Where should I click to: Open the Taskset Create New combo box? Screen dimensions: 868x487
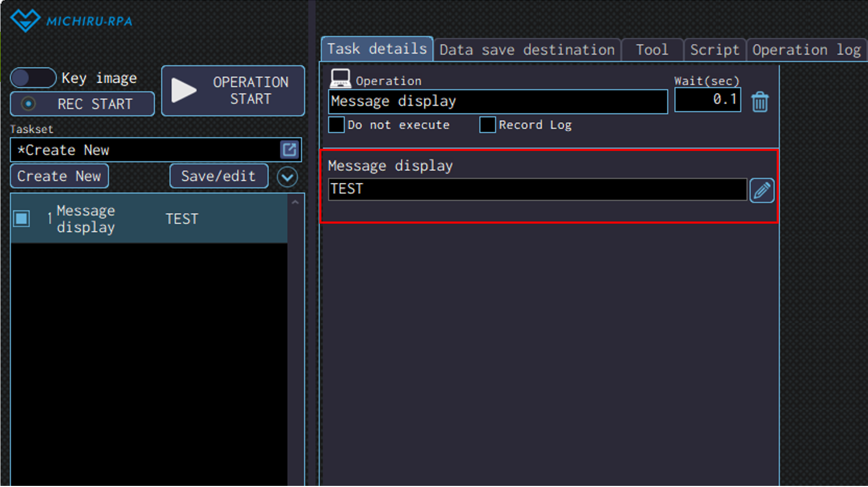click(146, 150)
